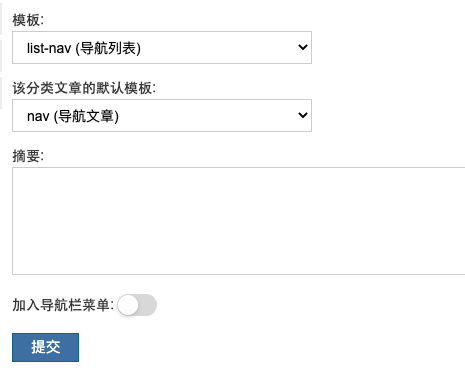Click the bottom edge area of the 摘要 textarea
The width and height of the screenshot is (465, 380).
[239, 271]
